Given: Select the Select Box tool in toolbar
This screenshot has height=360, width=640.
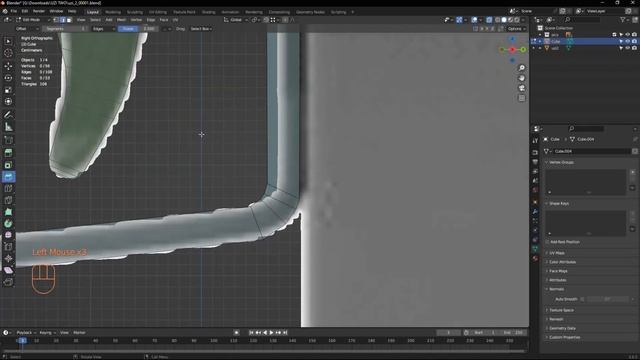Looking at the screenshot, I should (8, 41).
